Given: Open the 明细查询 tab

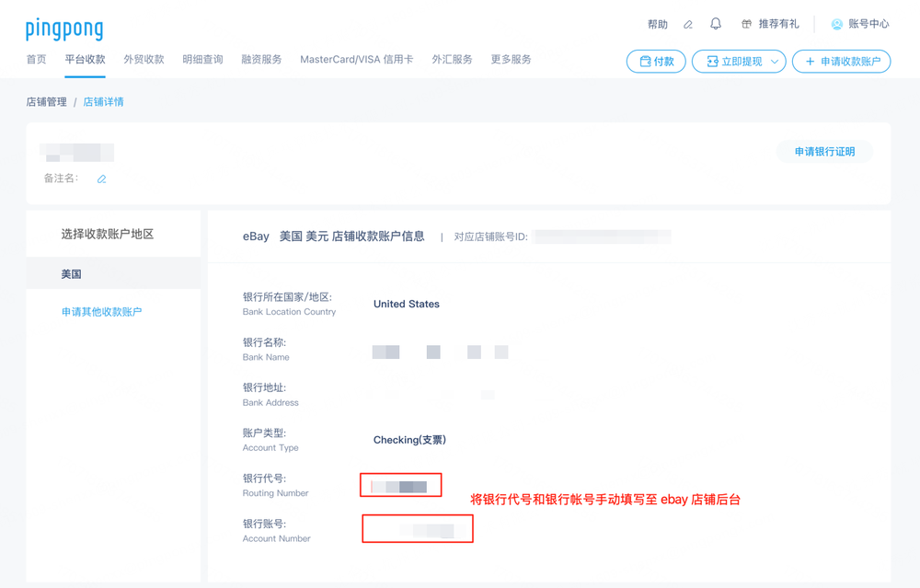Looking at the screenshot, I should [202, 60].
